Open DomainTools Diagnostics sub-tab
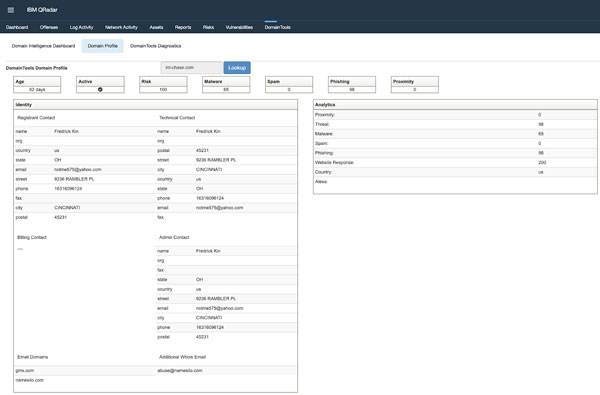This screenshot has height=395, width=600. 155,46
